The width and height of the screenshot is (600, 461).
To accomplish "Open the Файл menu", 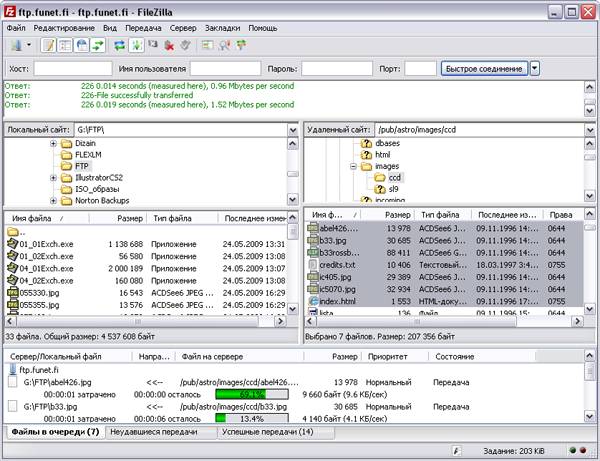I will [x=16, y=28].
